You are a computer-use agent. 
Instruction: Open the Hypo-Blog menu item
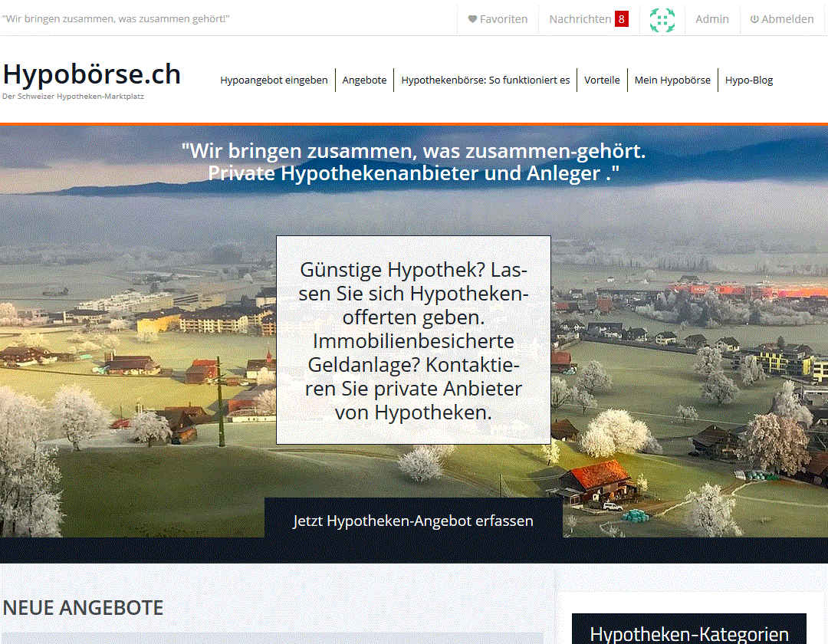tap(749, 80)
